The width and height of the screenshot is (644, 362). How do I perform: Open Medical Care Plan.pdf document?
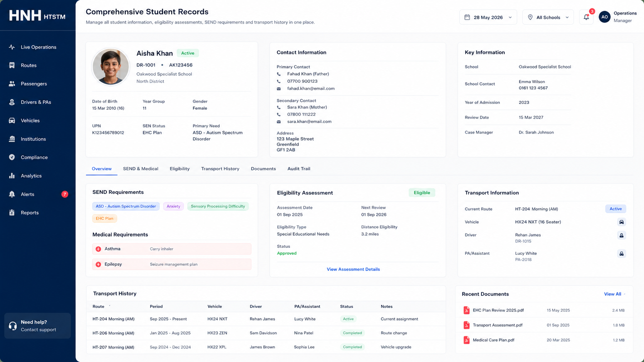click(494, 340)
